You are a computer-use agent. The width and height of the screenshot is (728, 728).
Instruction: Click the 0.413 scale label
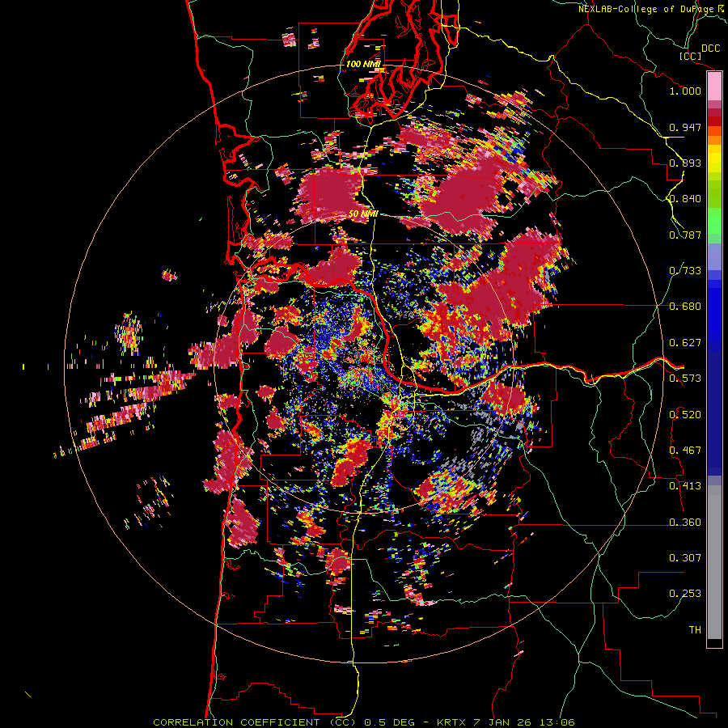[685, 486]
